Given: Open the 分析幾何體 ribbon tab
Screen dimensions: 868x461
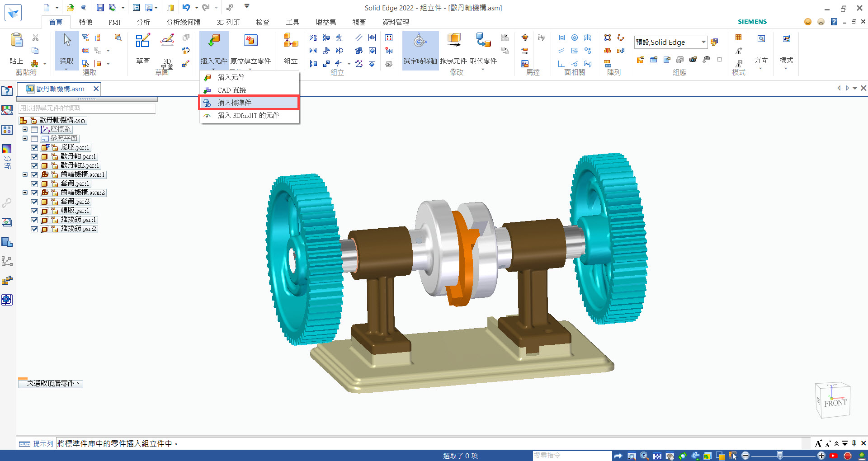Looking at the screenshot, I should point(183,22).
